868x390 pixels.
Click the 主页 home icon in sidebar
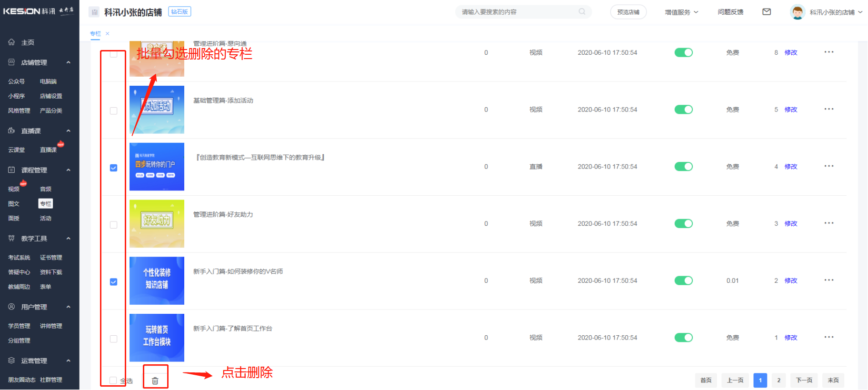[x=11, y=42]
